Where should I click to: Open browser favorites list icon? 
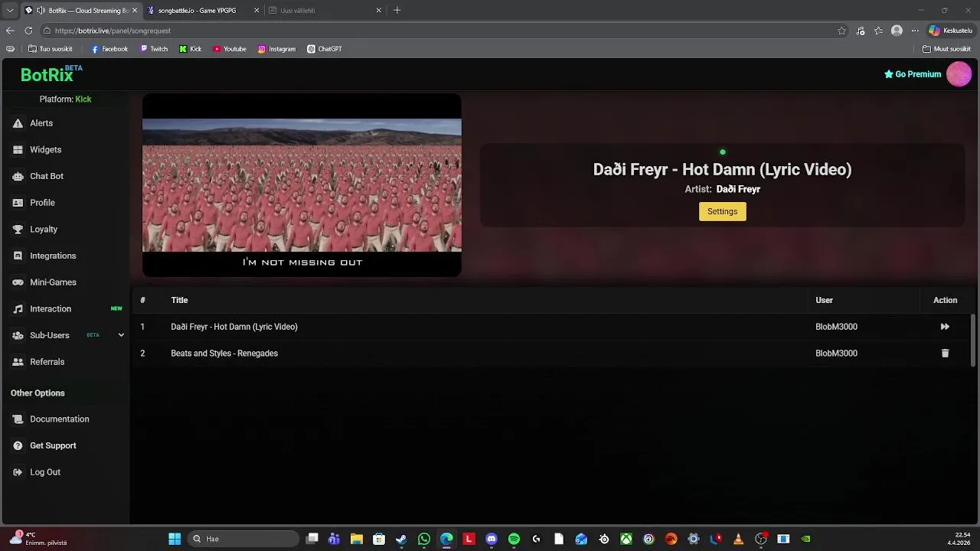[x=878, y=31]
